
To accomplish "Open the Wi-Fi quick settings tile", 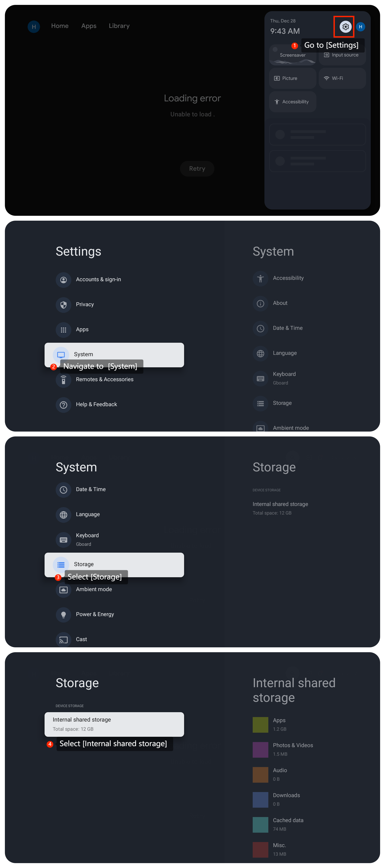I will coord(342,78).
